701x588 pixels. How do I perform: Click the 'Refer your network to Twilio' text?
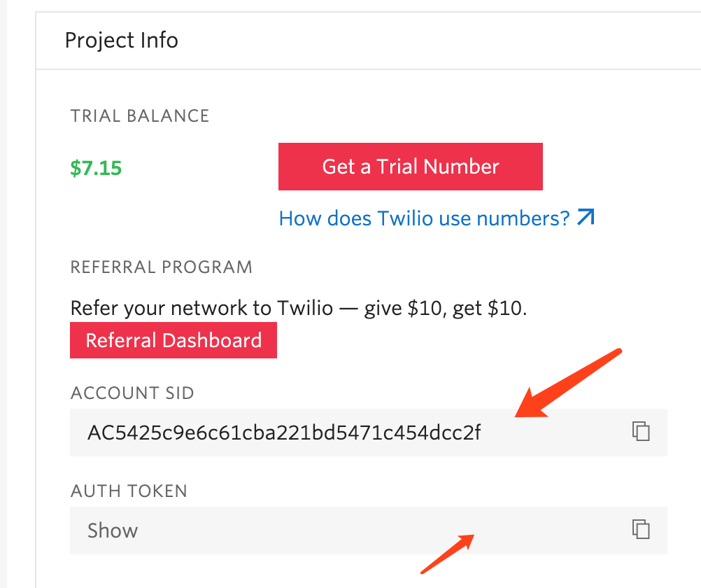(298, 308)
